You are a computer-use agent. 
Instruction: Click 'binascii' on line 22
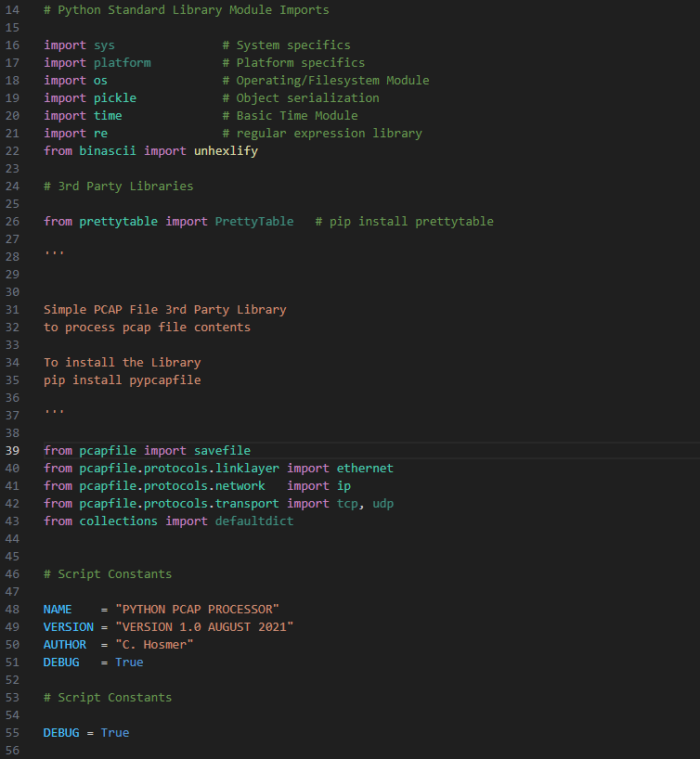(108, 151)
